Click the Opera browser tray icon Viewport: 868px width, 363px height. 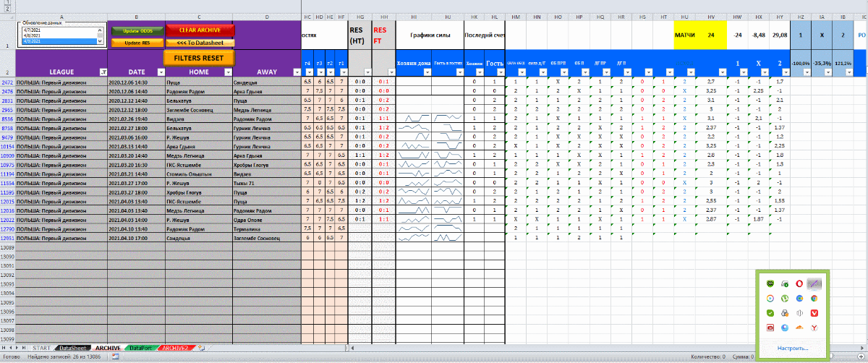[x=799, y=283]
